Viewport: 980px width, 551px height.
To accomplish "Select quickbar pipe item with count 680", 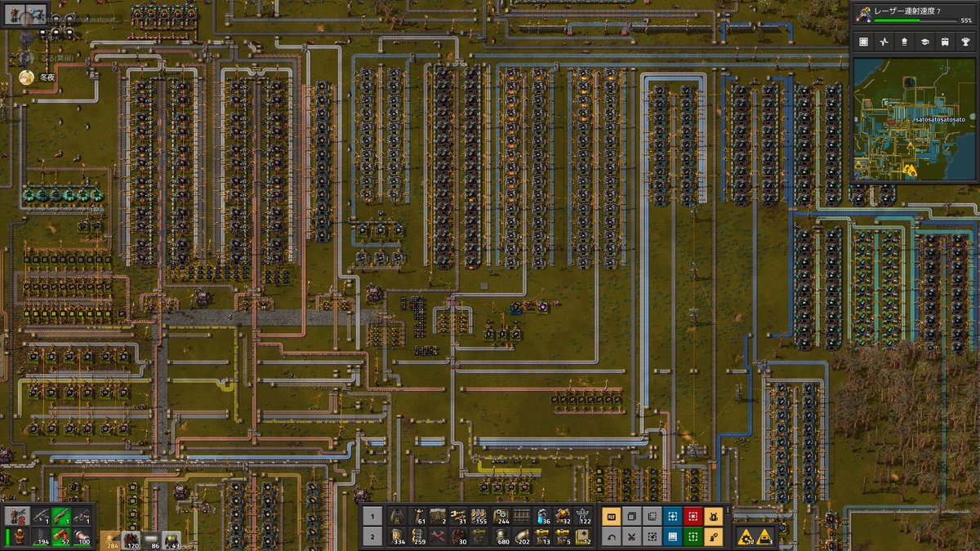I will [501, 536].
